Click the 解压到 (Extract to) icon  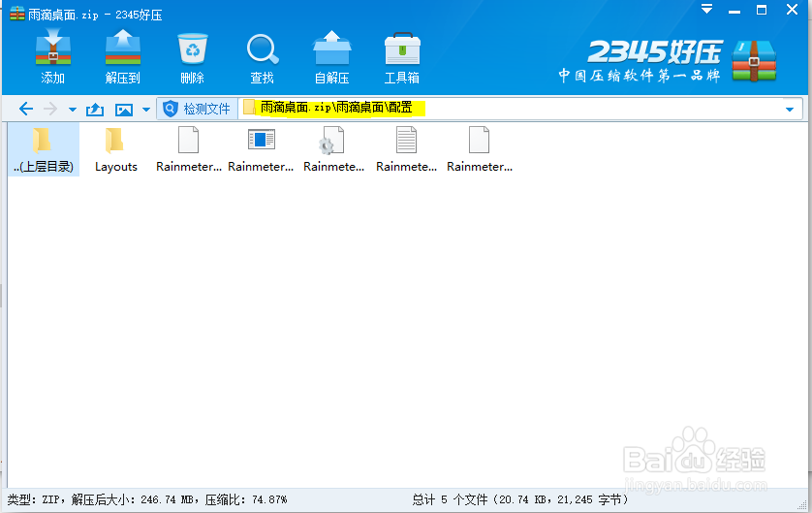pyautogui.click(x=123, y=57)
